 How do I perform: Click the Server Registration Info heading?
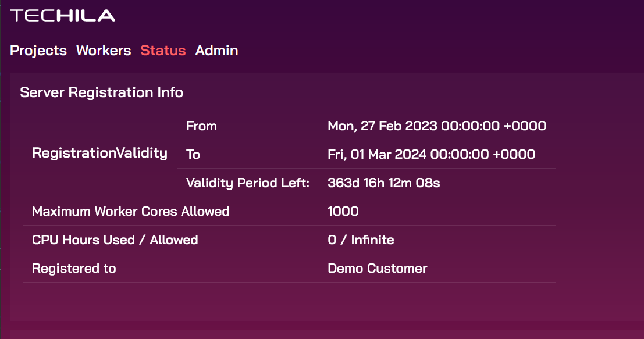pos(101,92)
